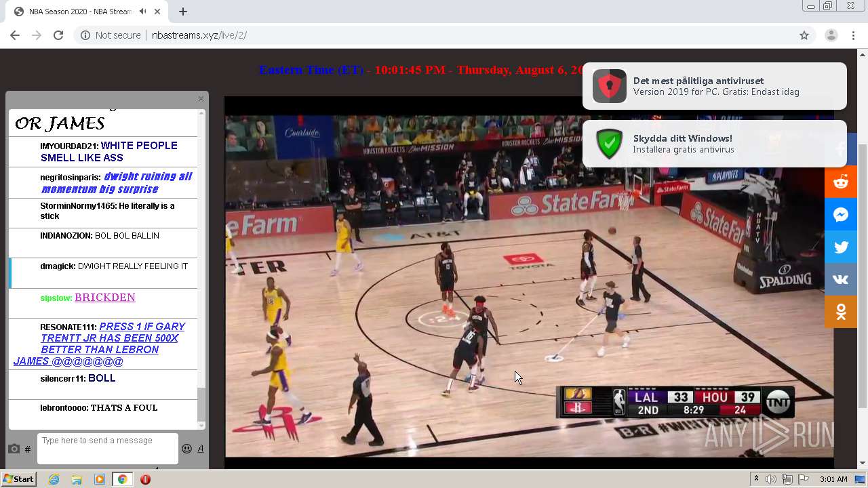Open Opera from the taskbar

click(x=145, y=479)
